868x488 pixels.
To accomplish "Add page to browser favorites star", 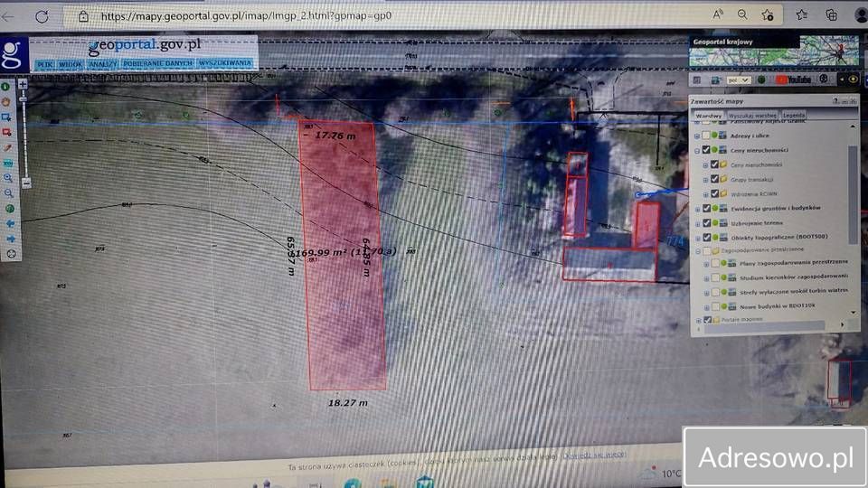I will (x=768, y=15).
